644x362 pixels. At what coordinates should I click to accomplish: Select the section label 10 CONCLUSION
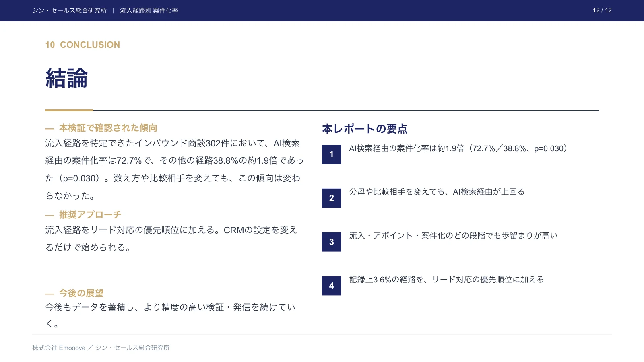(x=83, y=45)
